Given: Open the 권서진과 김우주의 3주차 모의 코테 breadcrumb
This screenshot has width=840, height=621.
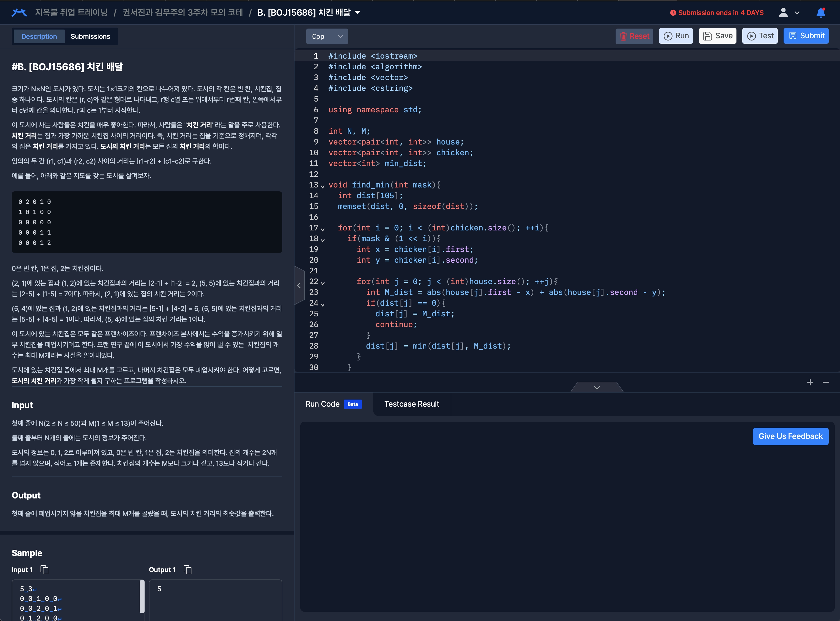Looking at the screenshot, I should [183, 13].
